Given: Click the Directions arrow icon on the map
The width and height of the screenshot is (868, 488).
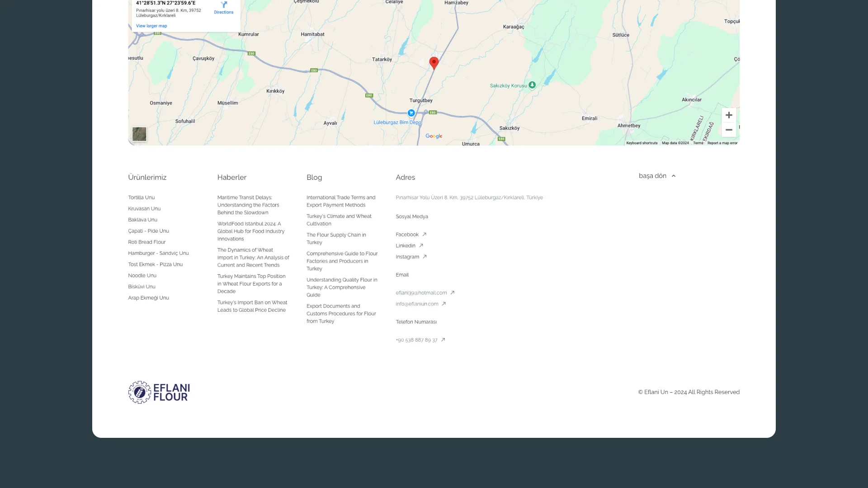Looking at the screenshot, I should (x=224, y=4).
